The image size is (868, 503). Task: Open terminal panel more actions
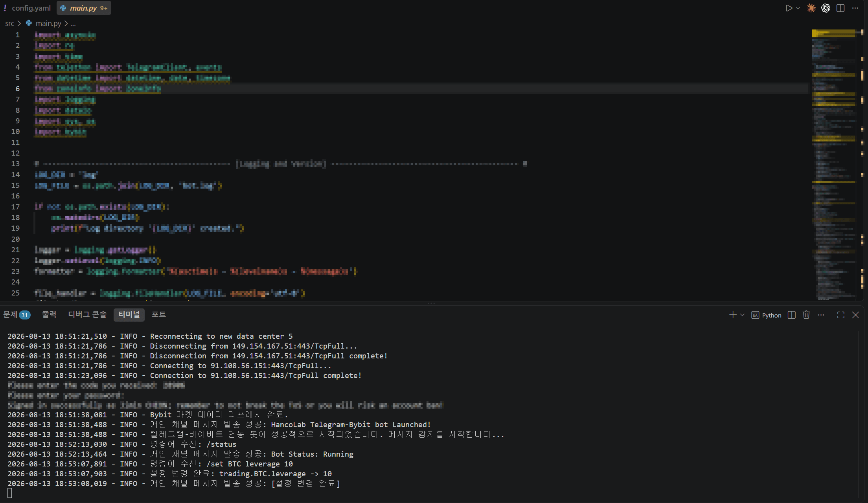(x=821, y=315)
